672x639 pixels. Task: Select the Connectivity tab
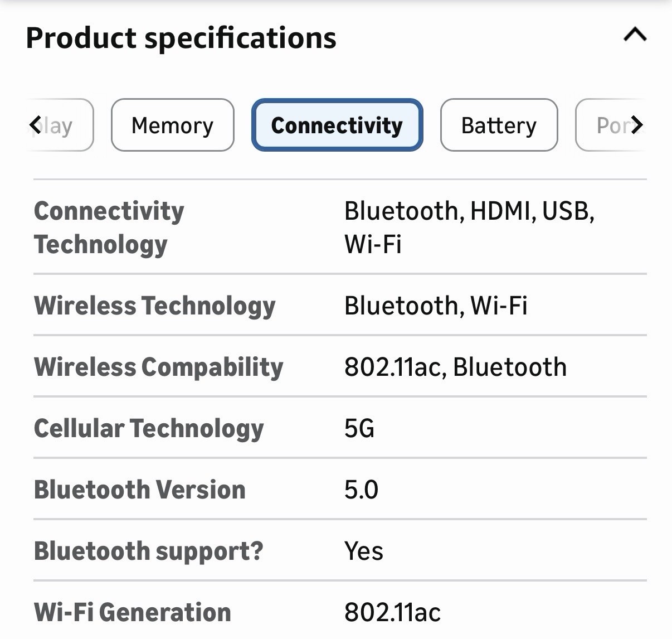point(337,125)
